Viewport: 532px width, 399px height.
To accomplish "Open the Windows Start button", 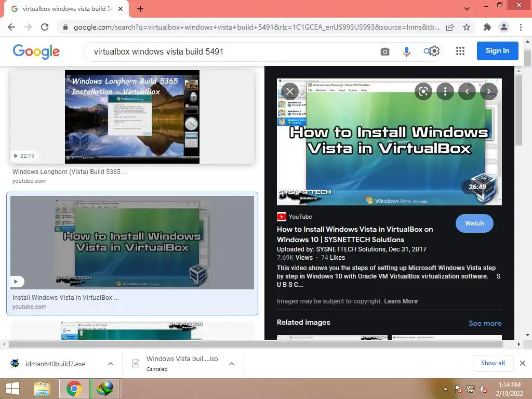I will [x=12, y=389].
